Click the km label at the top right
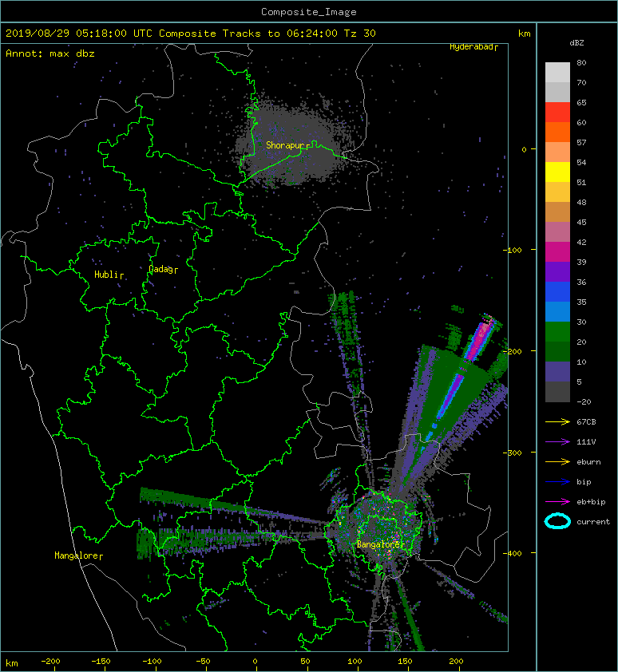Viewport: 618px width, 672px height. (x=524, y=34)
